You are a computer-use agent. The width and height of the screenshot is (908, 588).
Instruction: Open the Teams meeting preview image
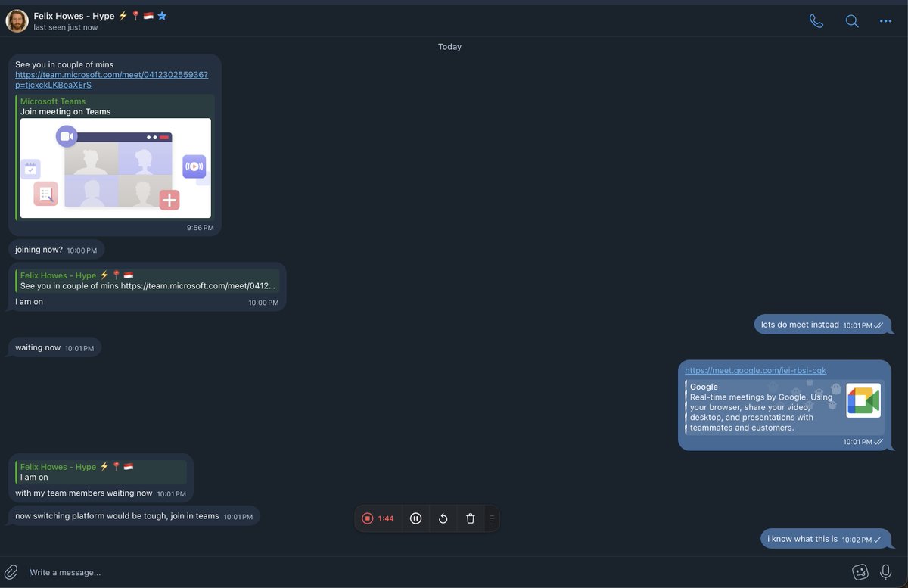[116, 168]
